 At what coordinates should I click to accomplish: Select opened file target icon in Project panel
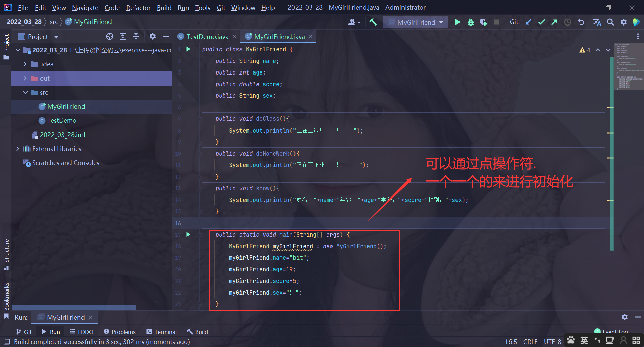pos(110,36)
